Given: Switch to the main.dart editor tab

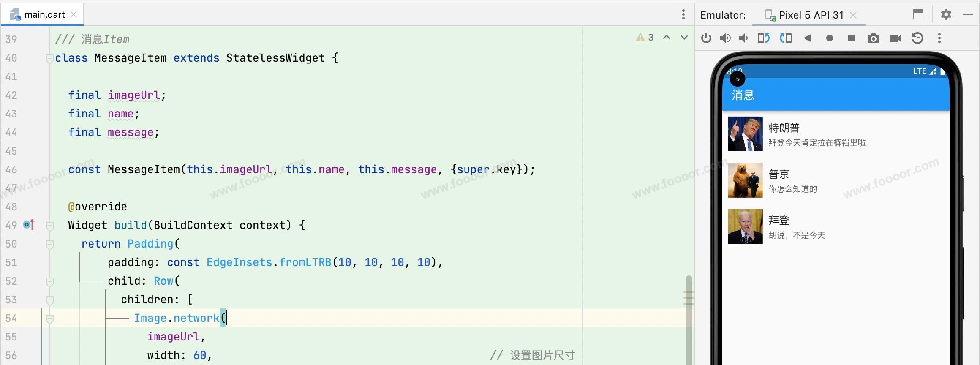Looking at the screenshot, I should tap(44, 15).
